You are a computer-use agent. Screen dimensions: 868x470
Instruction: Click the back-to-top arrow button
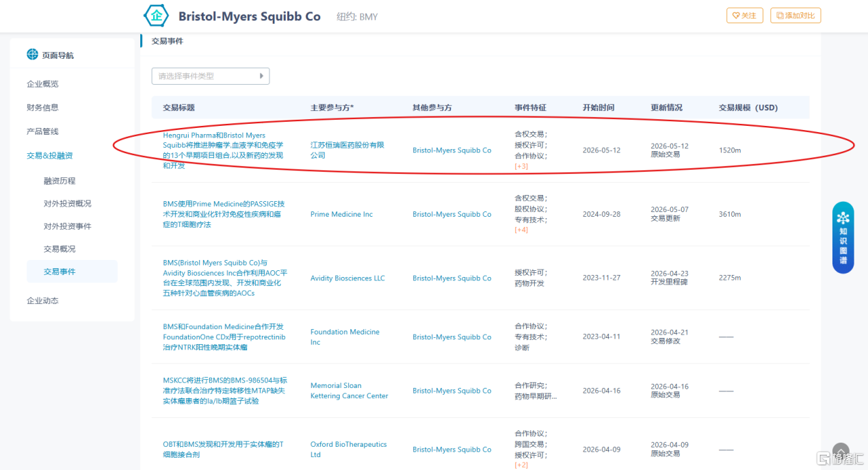841,450
